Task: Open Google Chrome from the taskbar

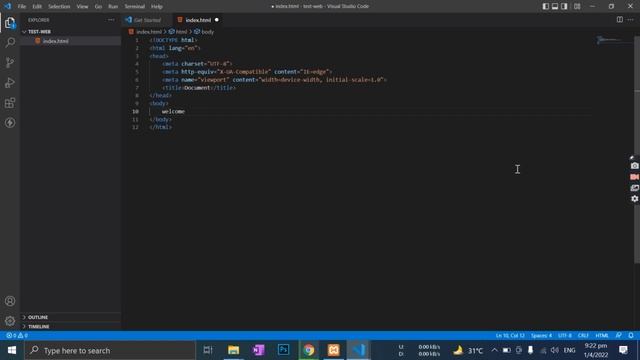Action: (309, 350)
